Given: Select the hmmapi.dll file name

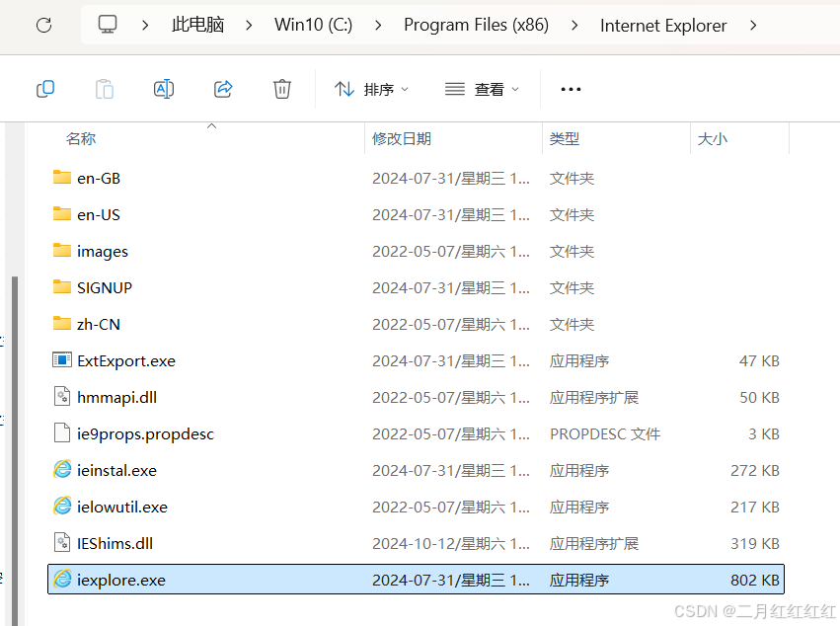Looking at the screenshot, I should [x=116, y=398].
